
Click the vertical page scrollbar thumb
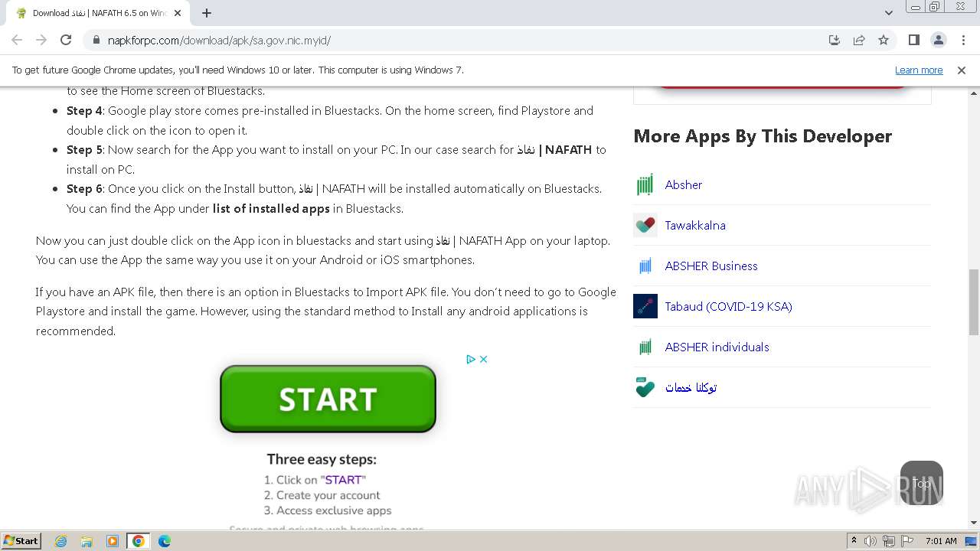point(973,302)
